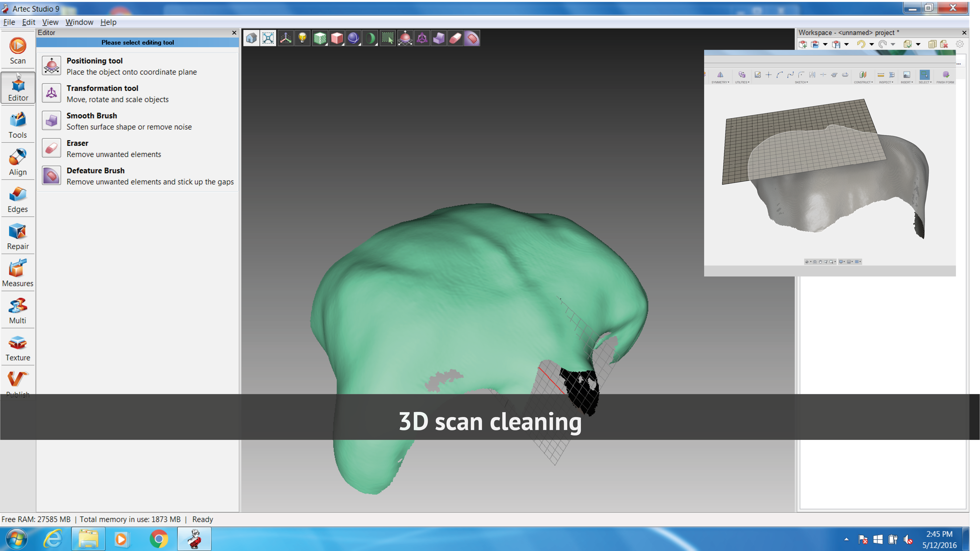Click the SELECT tool icon in the inset Fusion window
This screenshot has height=551, width=980.
pos(925,75)
